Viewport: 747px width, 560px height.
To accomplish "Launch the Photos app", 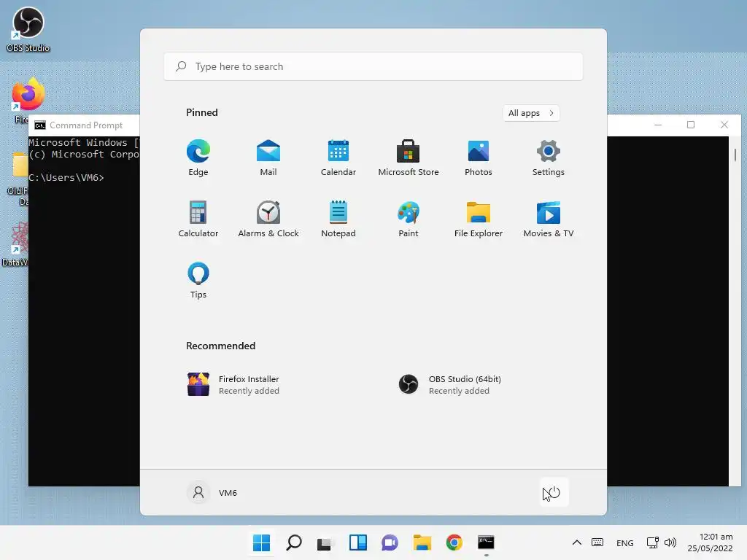I will pos(479,158).
